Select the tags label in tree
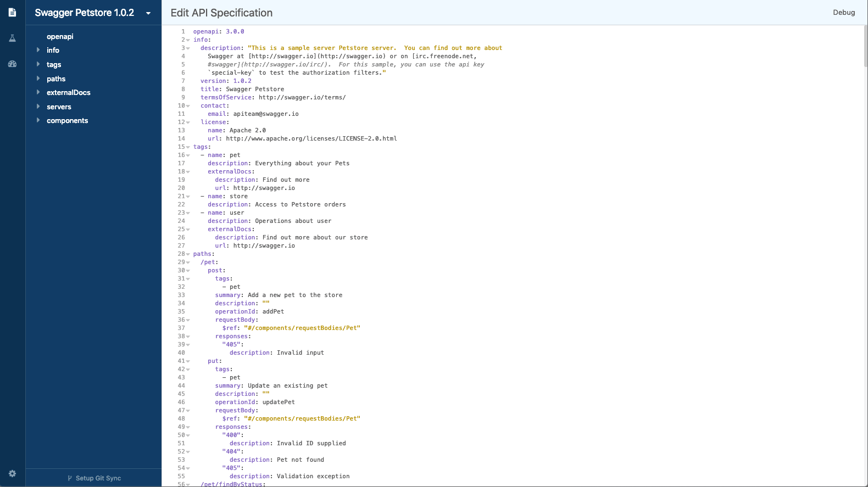This screenshot has width=868, height=487. [54, 64]
